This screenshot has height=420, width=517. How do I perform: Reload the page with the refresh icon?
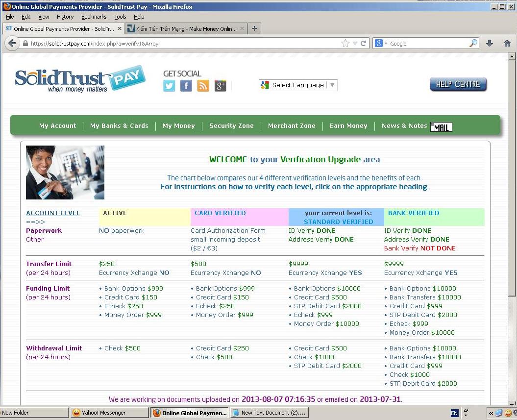pyautogui.click(x=363, y=43)
